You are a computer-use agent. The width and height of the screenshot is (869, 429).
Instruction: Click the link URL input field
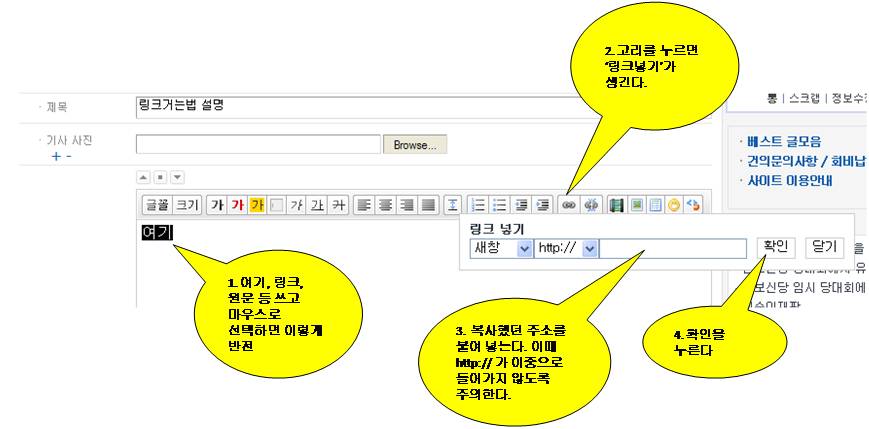[x=673, y=248]
